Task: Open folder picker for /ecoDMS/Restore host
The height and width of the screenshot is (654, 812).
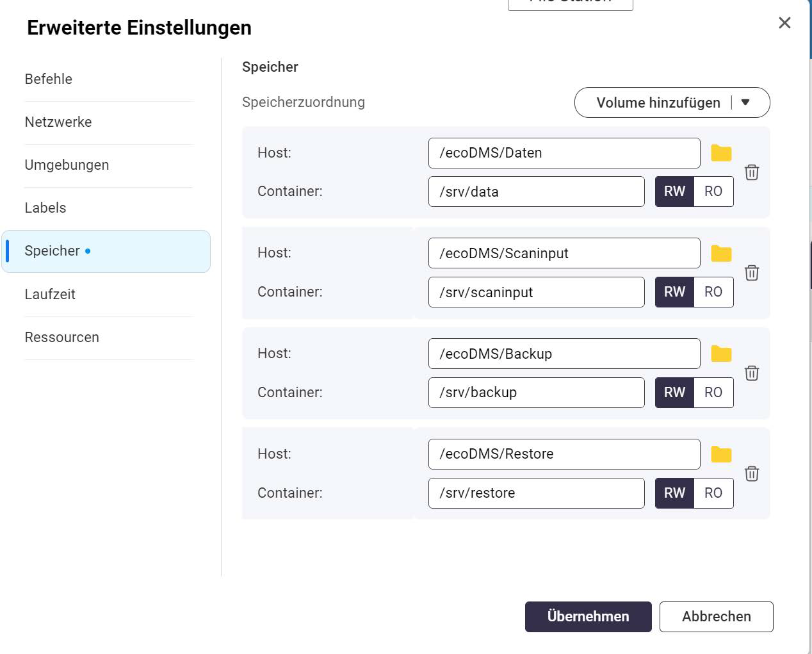Action: coord(721,454)
